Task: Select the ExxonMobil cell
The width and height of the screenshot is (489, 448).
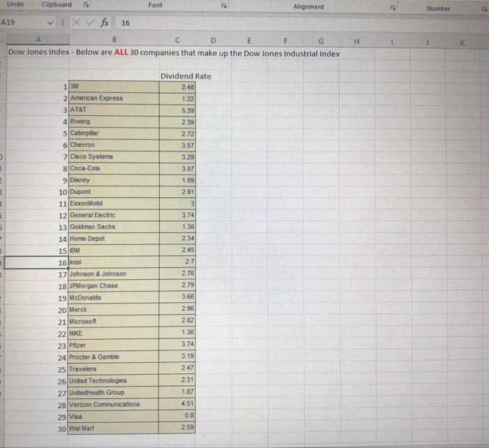Action: tap(114, 204)
